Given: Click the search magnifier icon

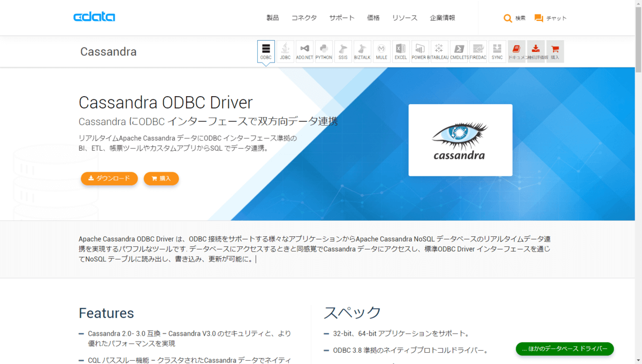Looking at the screenshot, I should point(508,18).
